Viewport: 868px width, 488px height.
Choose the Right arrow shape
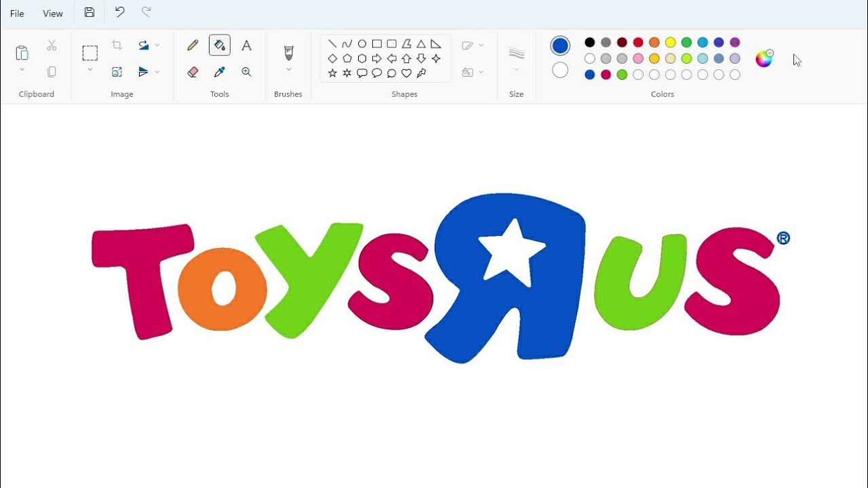coord(377,59)
